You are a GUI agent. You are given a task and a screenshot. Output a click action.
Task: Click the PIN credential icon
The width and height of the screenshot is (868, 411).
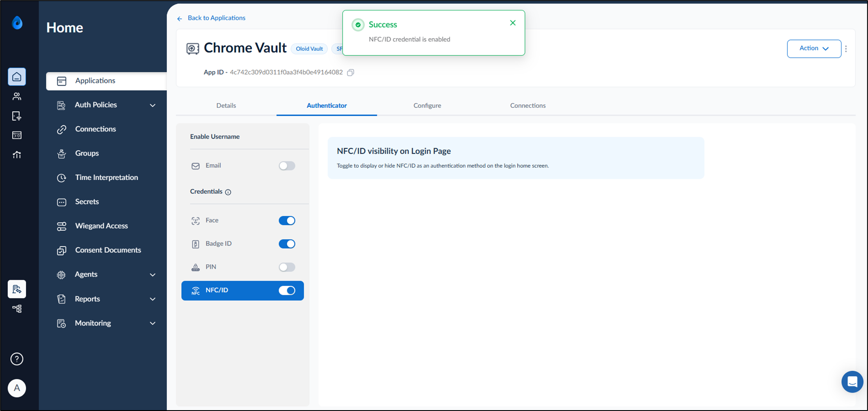click(196, 267)
